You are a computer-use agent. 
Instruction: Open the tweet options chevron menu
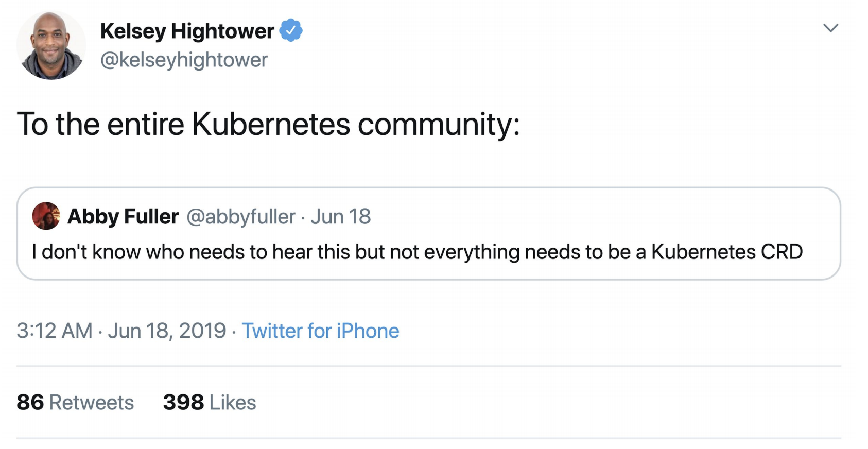click(830, 28)
